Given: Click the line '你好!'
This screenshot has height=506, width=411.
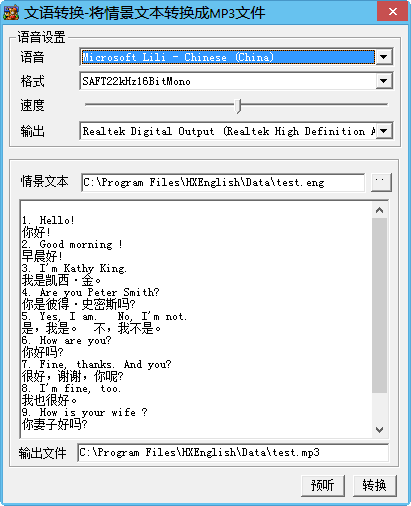Looking at the screenshot, I should pos(36,232).
